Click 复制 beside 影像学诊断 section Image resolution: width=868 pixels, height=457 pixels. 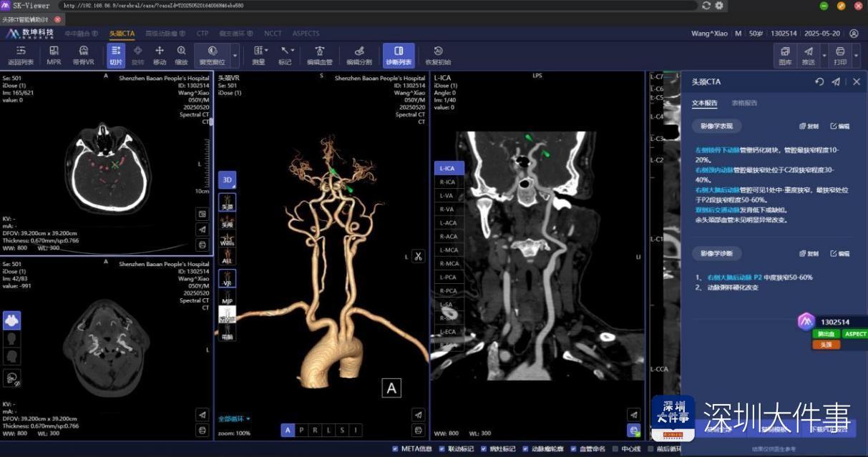(x=809, y=254)
